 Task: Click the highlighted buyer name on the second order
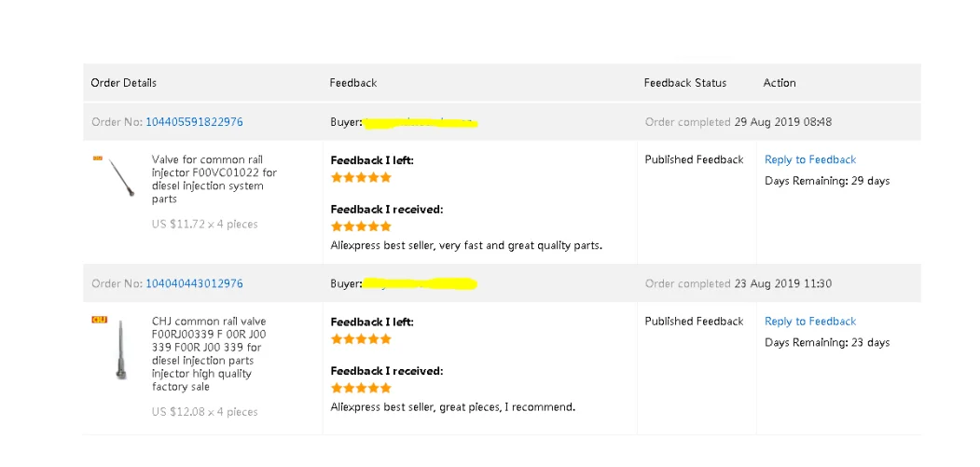click(x=421, y=283)
